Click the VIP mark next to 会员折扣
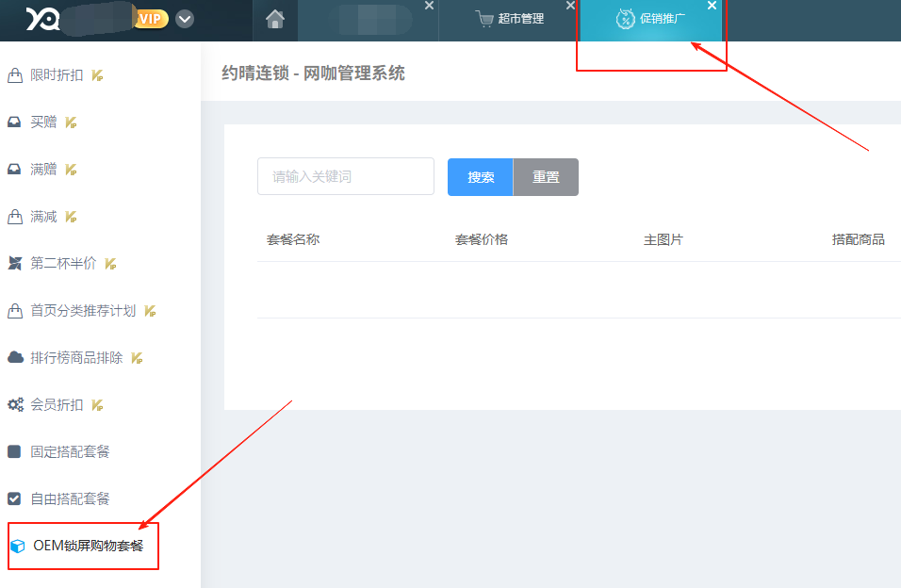Image resolution: width=901 pixels, height=588 pixels. click(97, 405)
